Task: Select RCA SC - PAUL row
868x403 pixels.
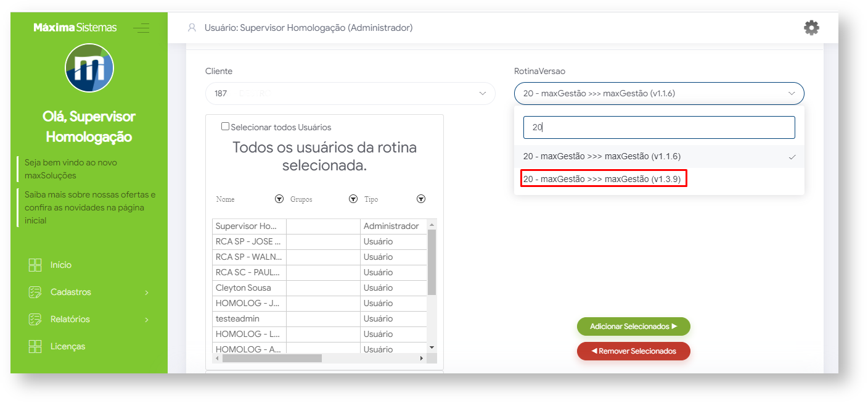Action: point(319,273)
